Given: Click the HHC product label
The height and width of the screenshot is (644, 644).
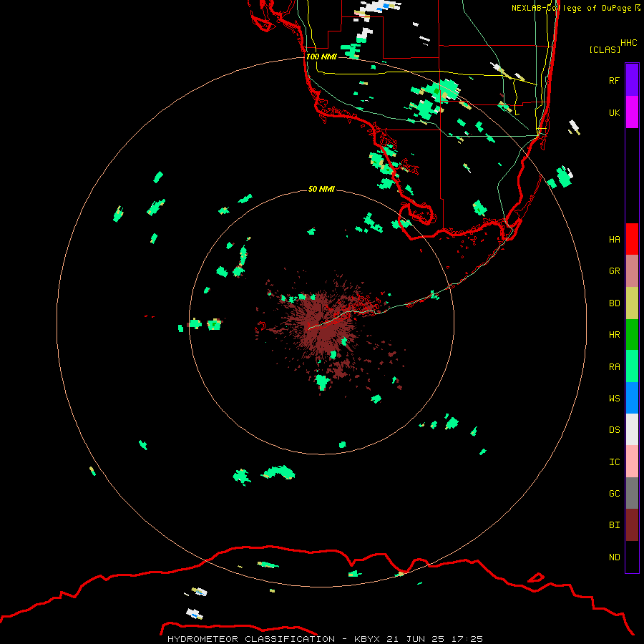Looking at the screenshot, I should 628,43.
